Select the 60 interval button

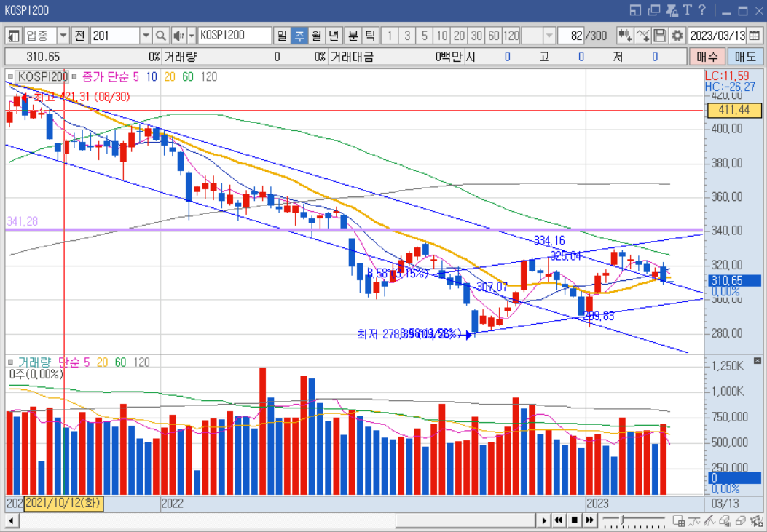pos(494,36)
